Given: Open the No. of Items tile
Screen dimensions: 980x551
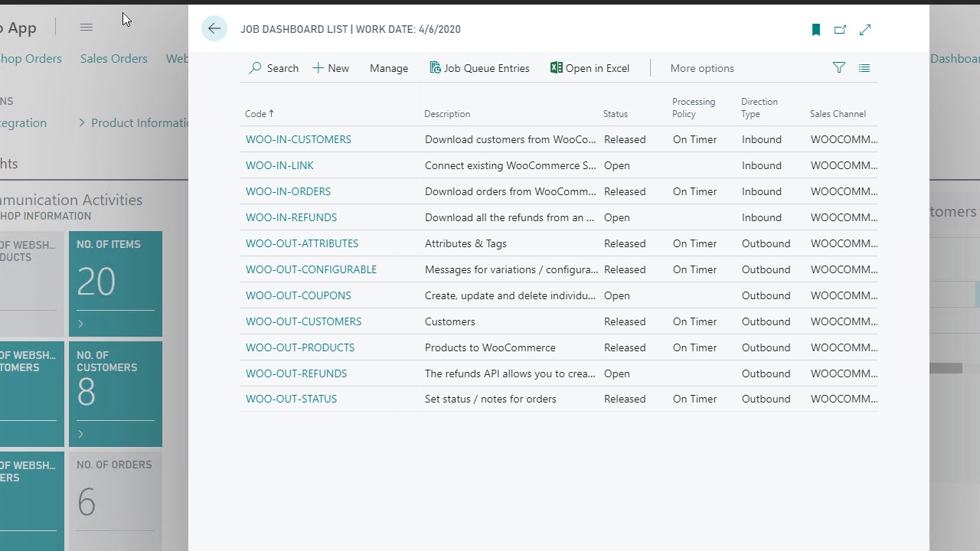Looking at the screenshot, I should (x=116, y=283).
